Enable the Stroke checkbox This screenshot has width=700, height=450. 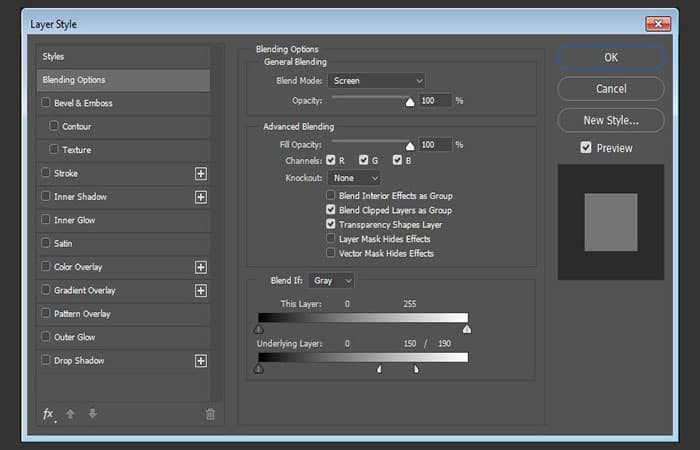click(46, 172)
